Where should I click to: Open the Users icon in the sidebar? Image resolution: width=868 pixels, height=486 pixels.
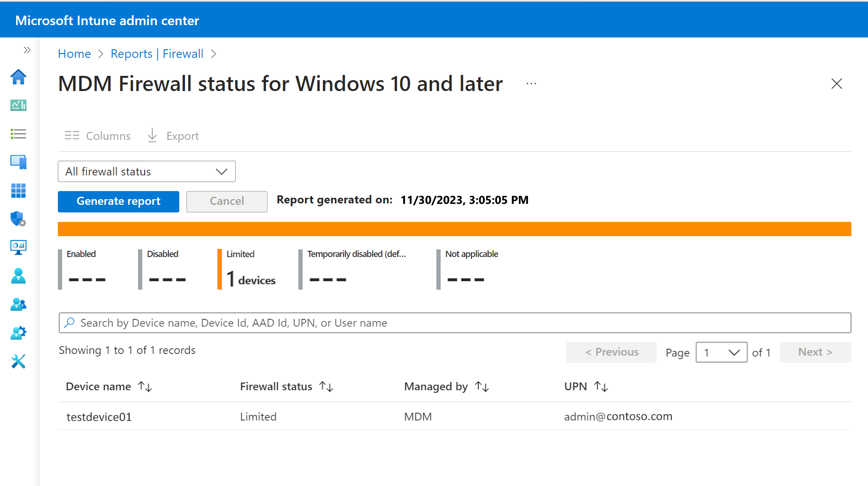click(x=18, y=276)
